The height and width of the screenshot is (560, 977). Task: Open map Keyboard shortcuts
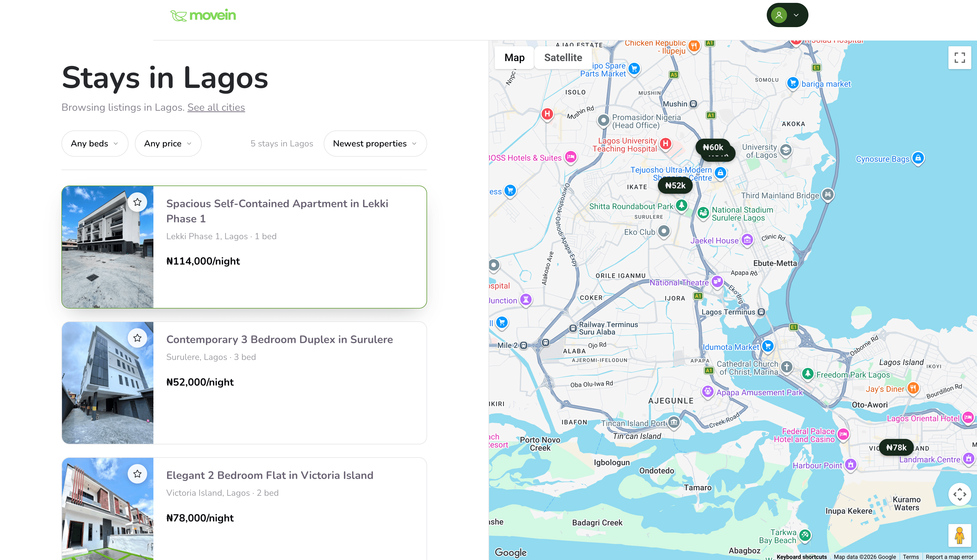pyautogui.click(x=802, y=557)
